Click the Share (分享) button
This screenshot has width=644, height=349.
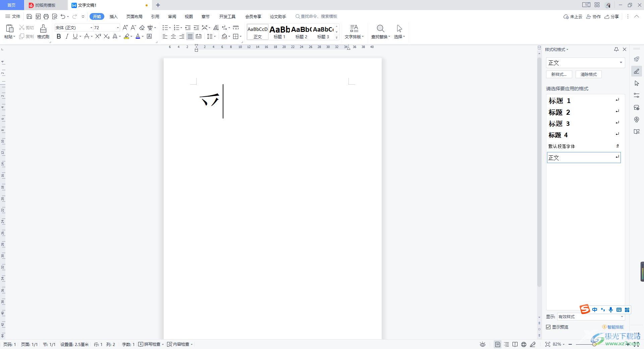[x=611, y=16]
